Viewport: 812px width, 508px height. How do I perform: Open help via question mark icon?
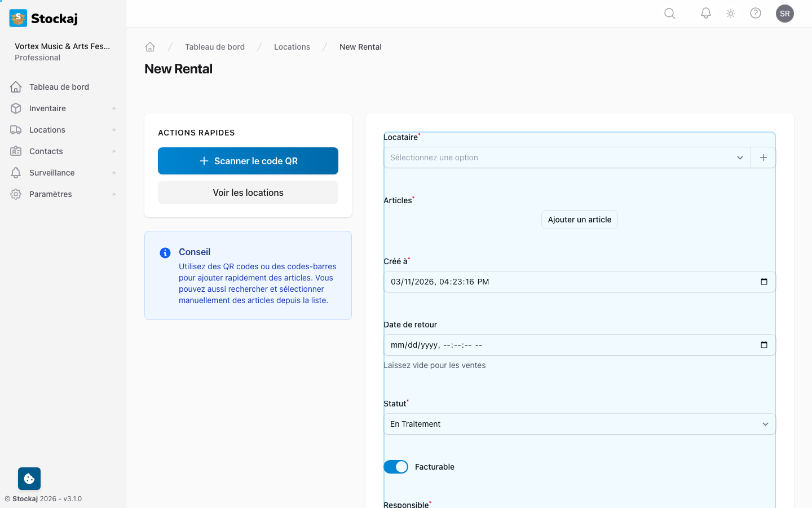click(756, 14)
